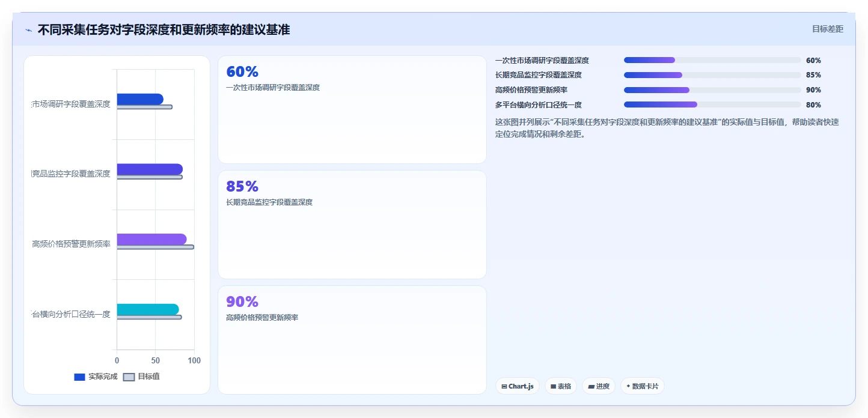The image size is (868, 418).
Task: Click the 进度 tag pill
Action: pyautogui.click(x=599, y=386)
